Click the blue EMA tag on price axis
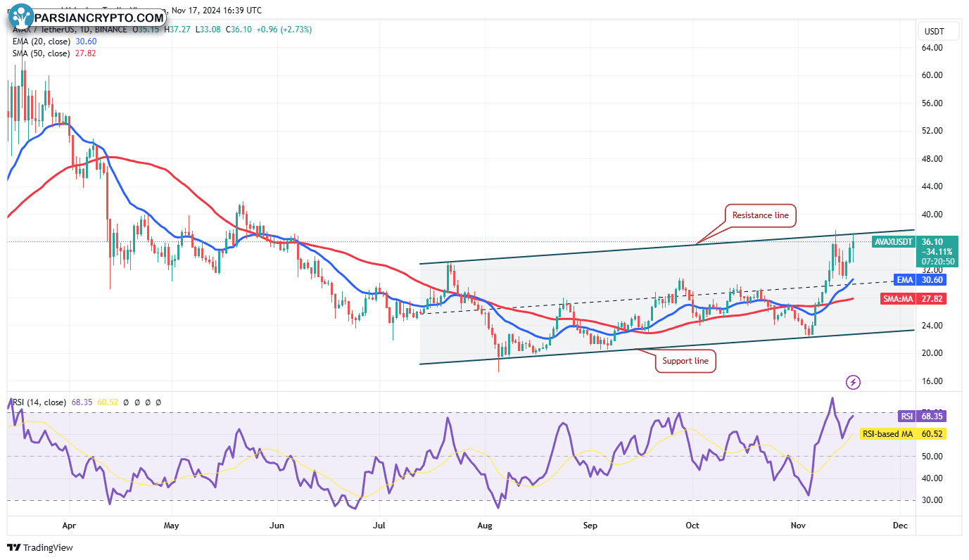The height and width of the screenshot is (560, 969). [x=904, y=279]
